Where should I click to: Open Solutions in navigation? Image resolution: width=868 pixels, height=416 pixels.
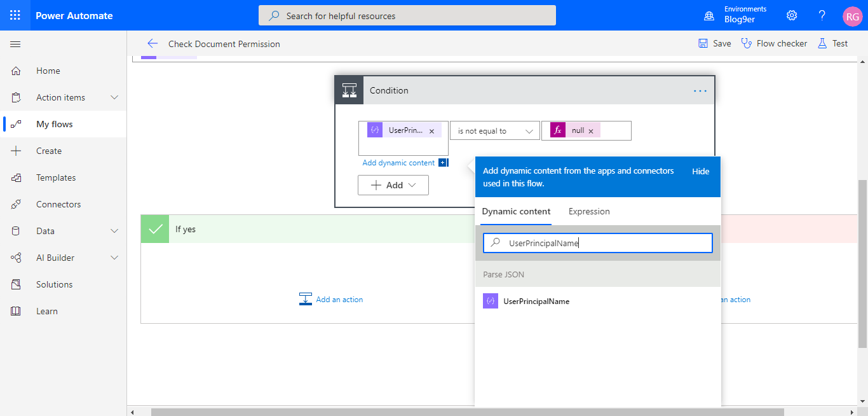coord(63,284)
